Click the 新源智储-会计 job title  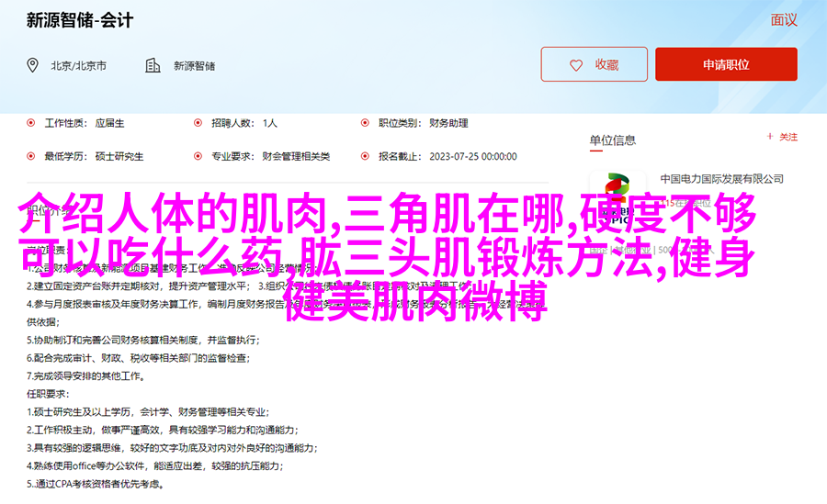(x=77, y=20)
